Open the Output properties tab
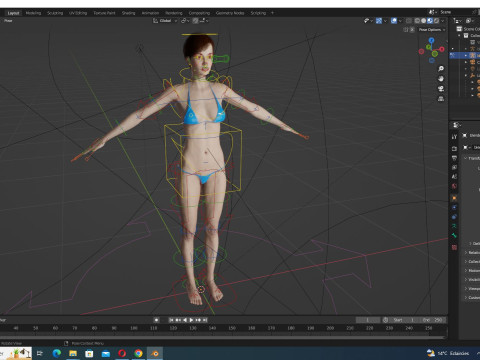480x360 pixels. click(454, 158)
